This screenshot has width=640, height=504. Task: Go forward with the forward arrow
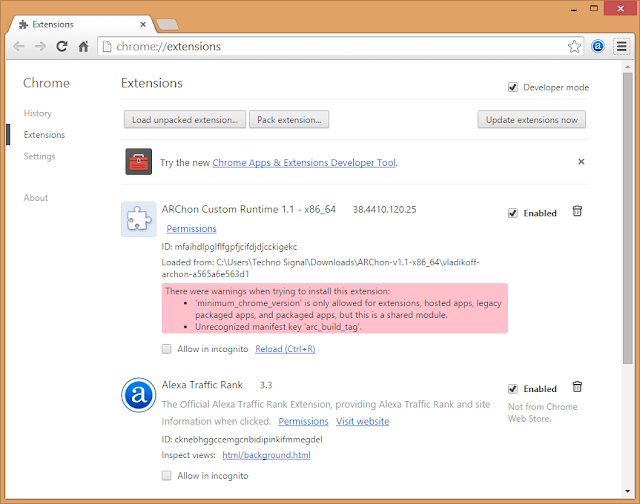click(40, 47)
